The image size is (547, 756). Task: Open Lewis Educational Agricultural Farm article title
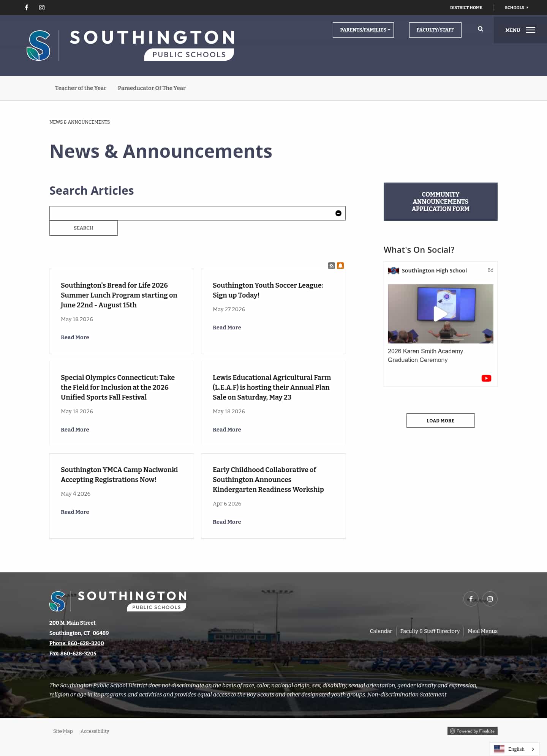pos(272,387)
